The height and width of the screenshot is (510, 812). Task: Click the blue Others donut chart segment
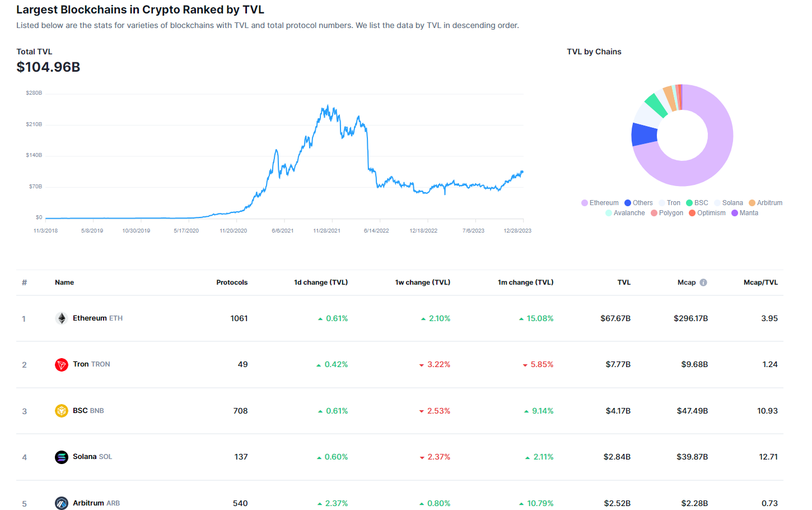[x=645, y=135]
